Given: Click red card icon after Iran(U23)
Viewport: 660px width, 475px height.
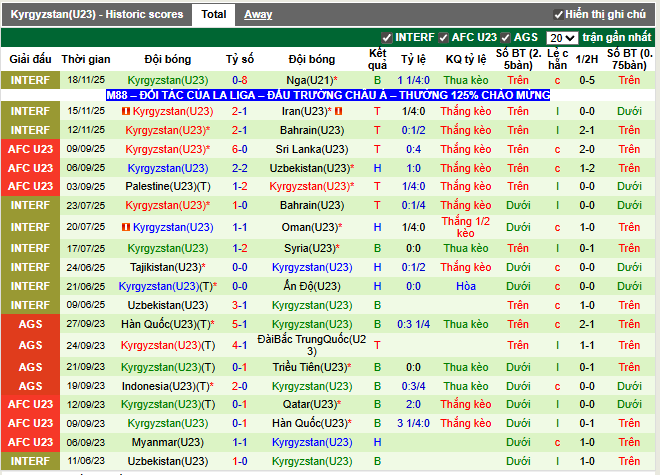Looking at the screenshot, I should pyautogui.click(x=339, y=111).
